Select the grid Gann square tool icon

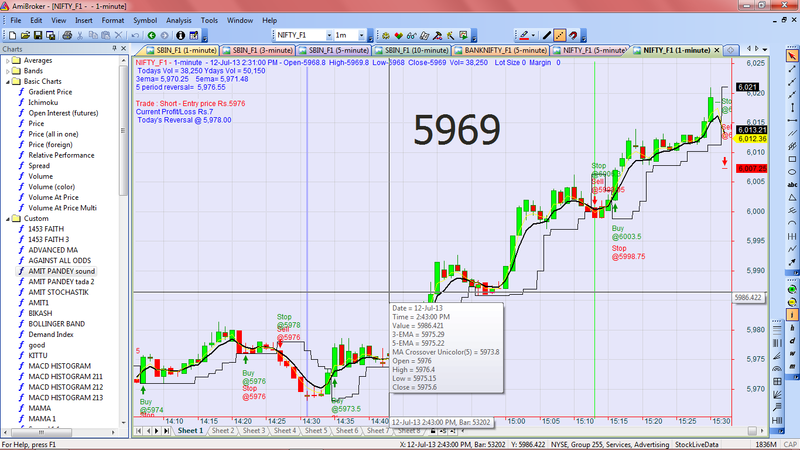[777, 382]
